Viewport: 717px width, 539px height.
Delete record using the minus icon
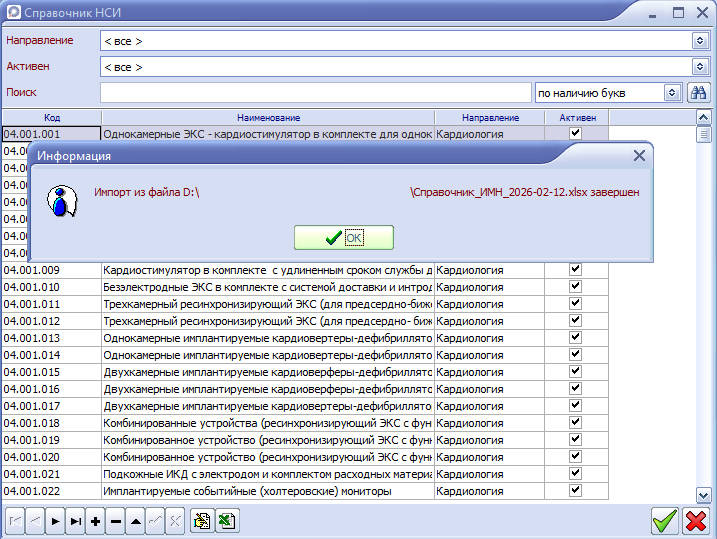[x=115, y=521]
